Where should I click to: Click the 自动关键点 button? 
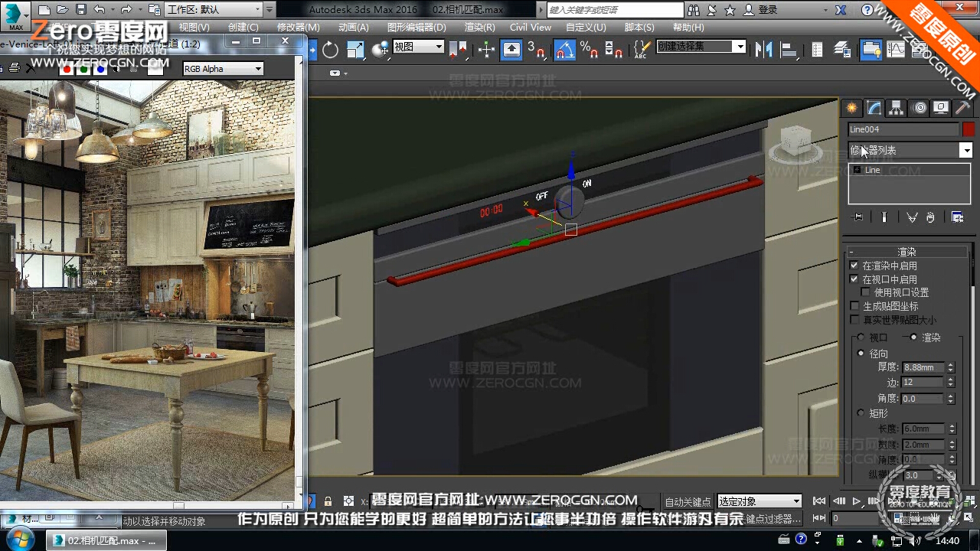point(689,501)
